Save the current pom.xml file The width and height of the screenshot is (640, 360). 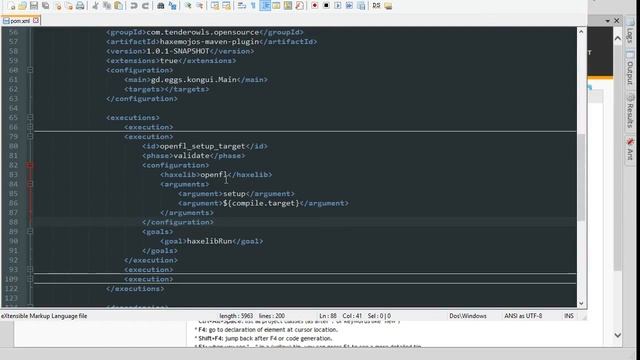click(x=34, y=6)
